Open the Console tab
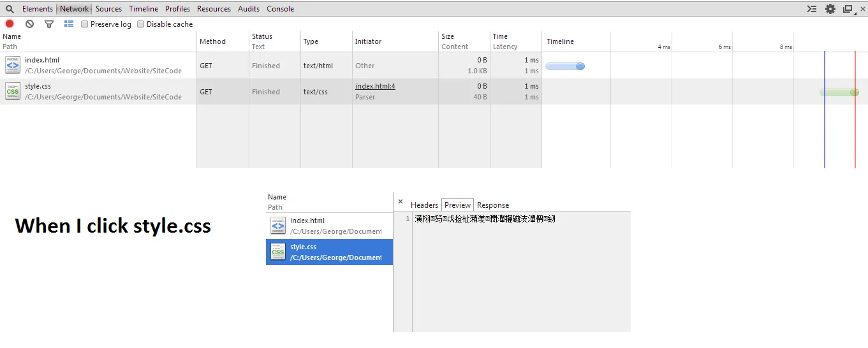 pyautogui.click(x=280, y=9)
